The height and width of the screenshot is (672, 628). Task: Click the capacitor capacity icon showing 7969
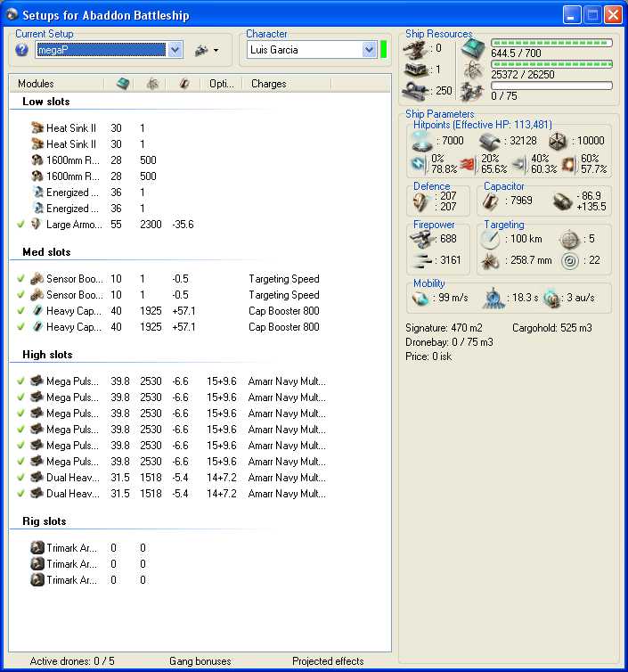click(x=491, y=201)
